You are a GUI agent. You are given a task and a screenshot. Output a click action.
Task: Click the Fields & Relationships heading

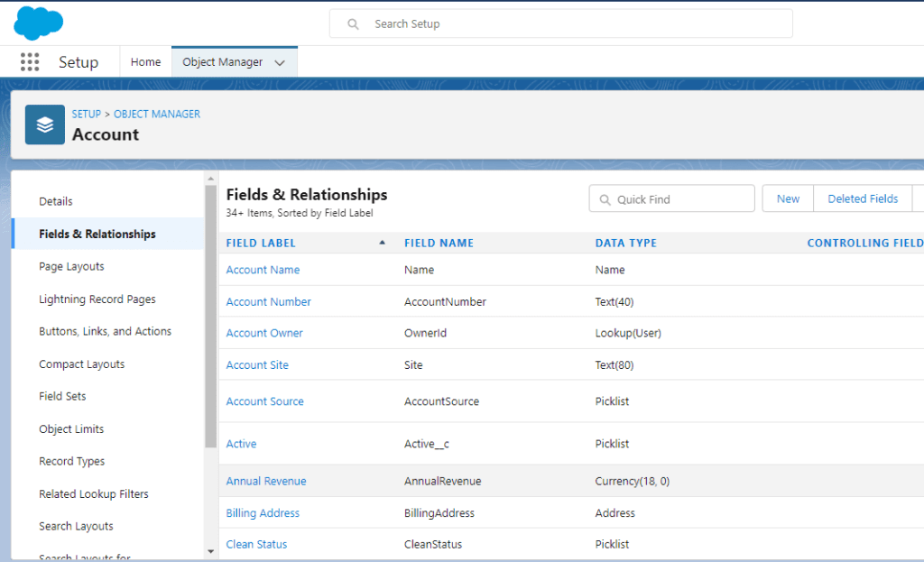pos(307,195)
